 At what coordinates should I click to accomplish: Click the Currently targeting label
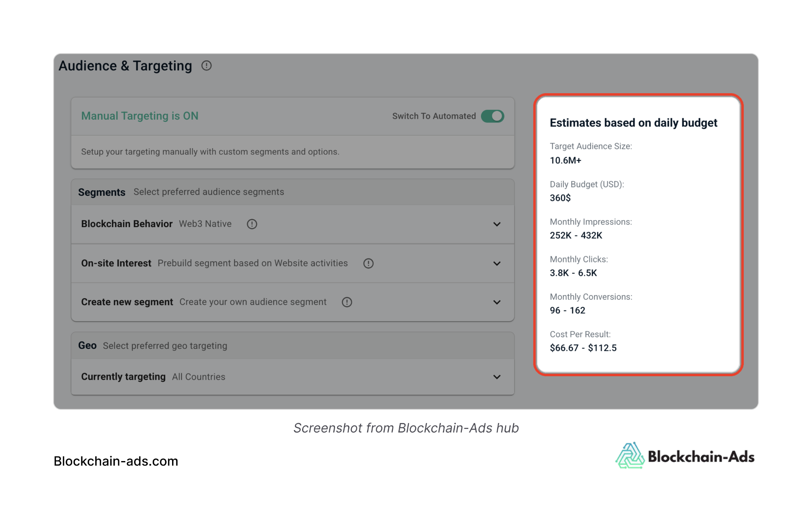coord(123,377)
